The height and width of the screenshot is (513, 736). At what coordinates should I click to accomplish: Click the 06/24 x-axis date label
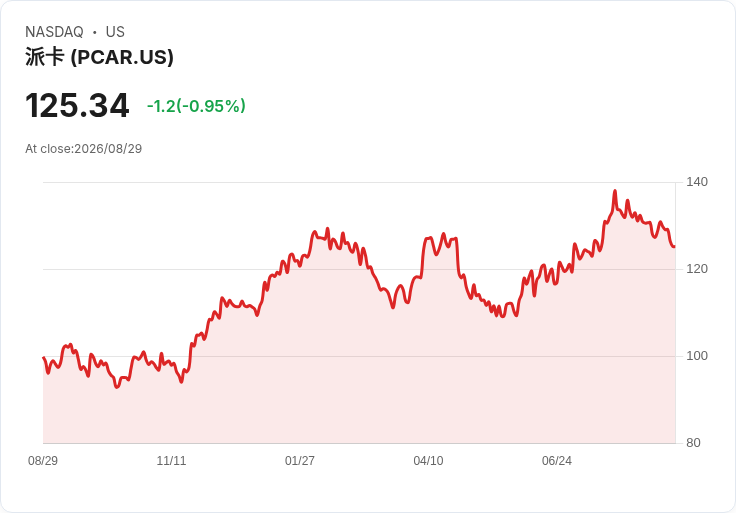(x=557, y=461)
